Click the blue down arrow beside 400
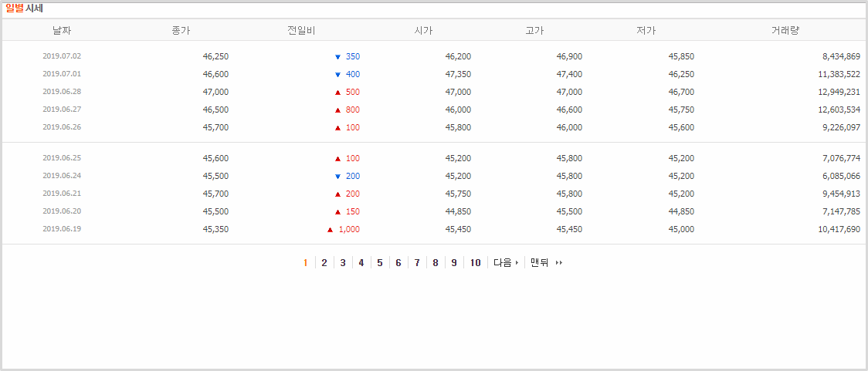The width and height of the screenshot is (868, 371). 337,75
